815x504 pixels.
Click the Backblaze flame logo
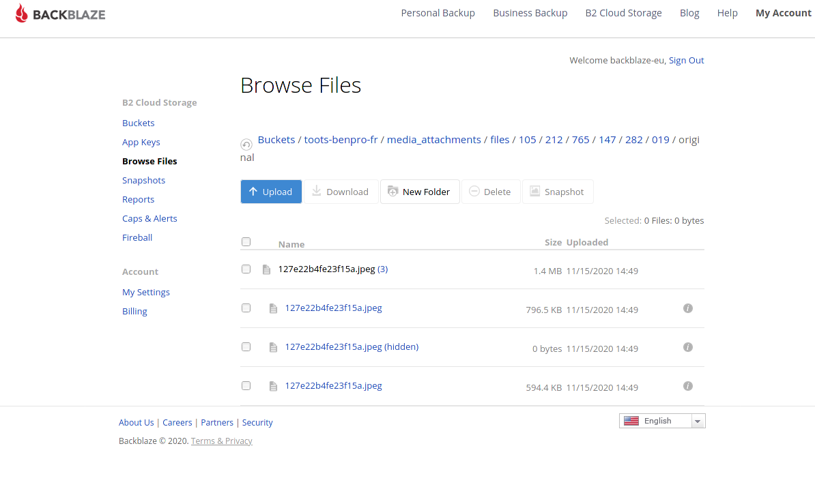click(20, 12)
